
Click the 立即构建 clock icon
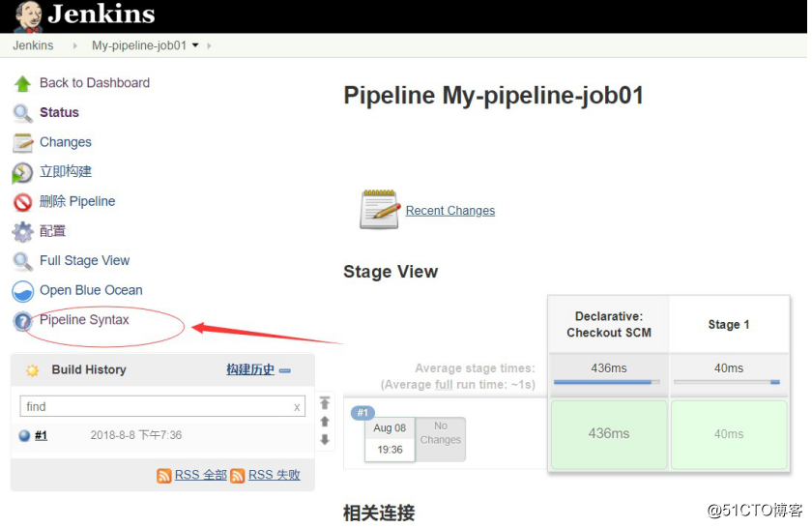pyautogui.click(x=22, y=172)
